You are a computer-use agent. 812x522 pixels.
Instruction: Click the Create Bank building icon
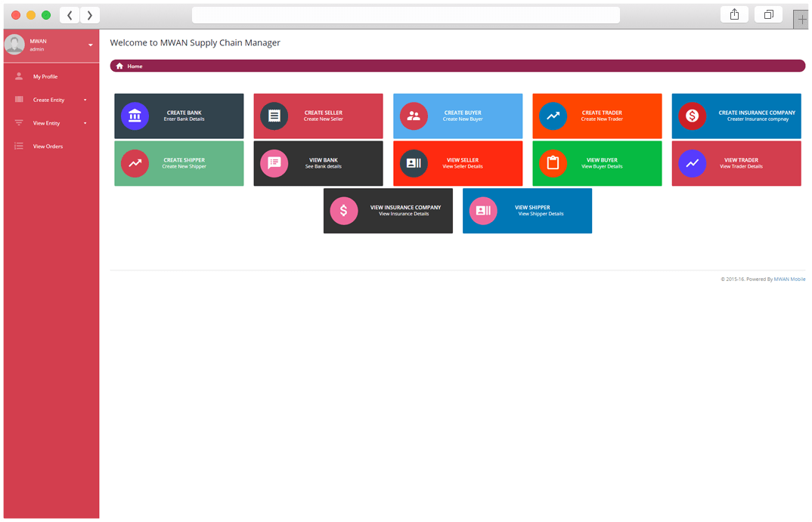coord(135,116)
